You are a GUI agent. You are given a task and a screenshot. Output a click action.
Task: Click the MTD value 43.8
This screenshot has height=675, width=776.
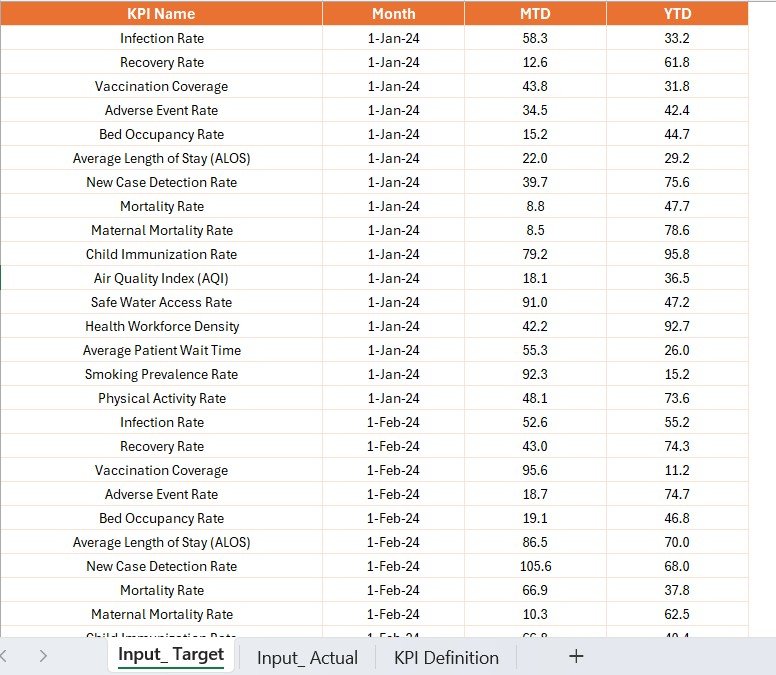pos(535,86)
